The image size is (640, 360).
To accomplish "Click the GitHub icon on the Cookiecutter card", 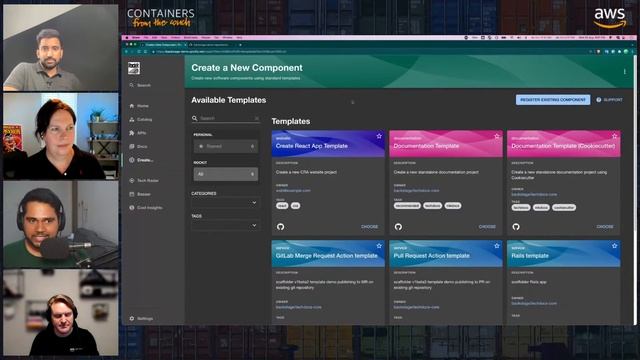I will pos(516,227).
